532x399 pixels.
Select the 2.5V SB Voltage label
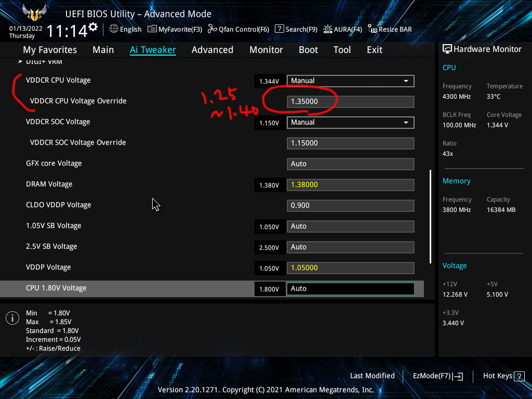point(51,246)
